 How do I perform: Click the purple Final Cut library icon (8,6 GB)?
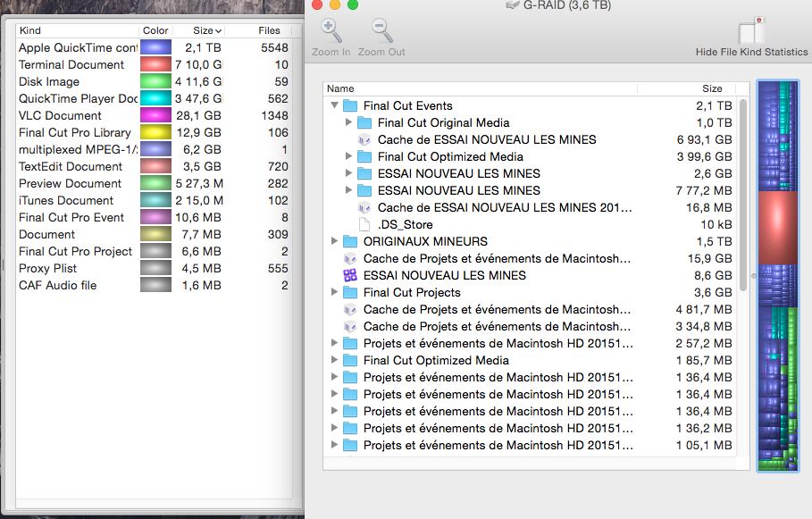click(350, 275)
